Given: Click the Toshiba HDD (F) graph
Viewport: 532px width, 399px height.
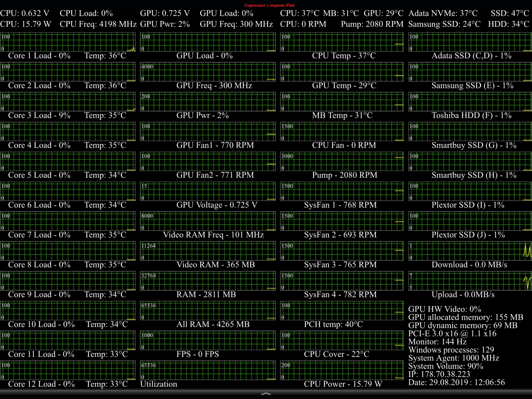Looking at the screenshot, I should (x=470, y=102).
